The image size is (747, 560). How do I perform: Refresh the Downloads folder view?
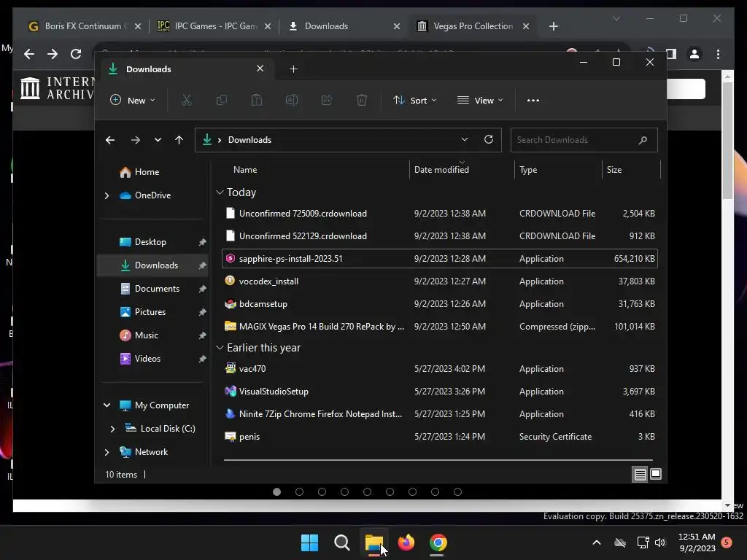[x=488, y=139]
